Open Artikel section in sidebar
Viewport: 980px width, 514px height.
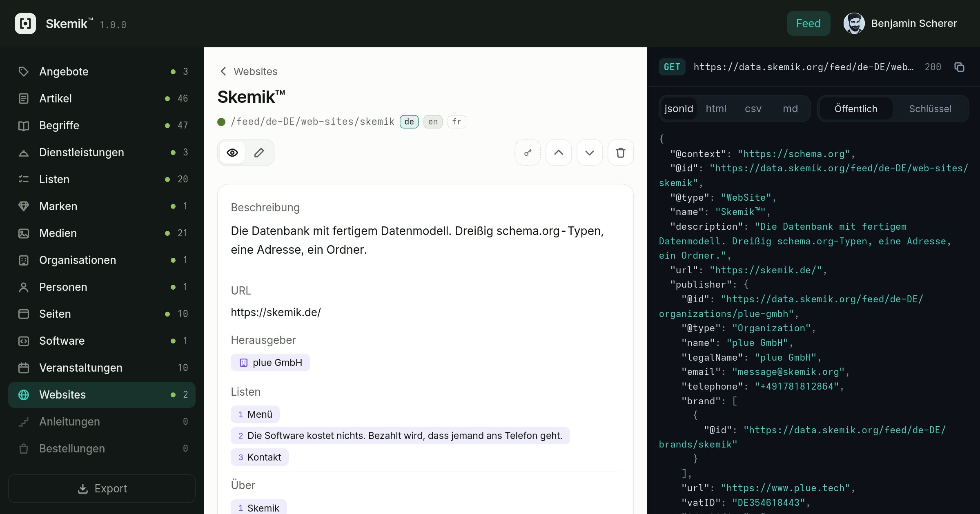click(102, 98)
